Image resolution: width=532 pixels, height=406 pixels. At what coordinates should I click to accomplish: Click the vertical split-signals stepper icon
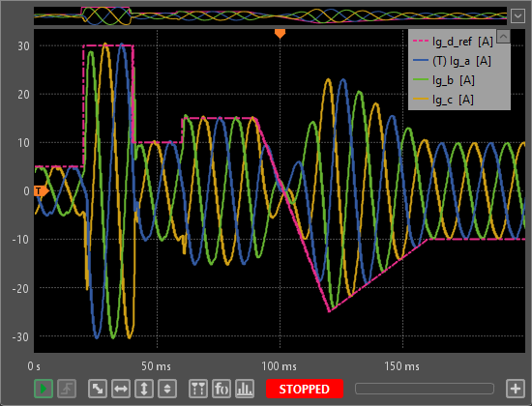pyautogui.click(x=167, y=389)
